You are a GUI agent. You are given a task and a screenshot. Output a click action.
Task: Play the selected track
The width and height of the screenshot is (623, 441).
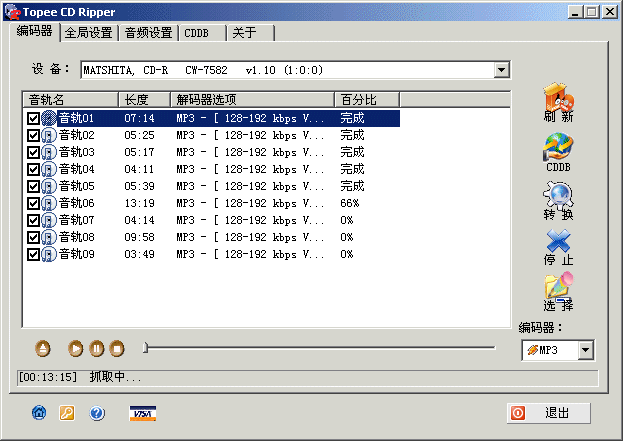(75, 349)
